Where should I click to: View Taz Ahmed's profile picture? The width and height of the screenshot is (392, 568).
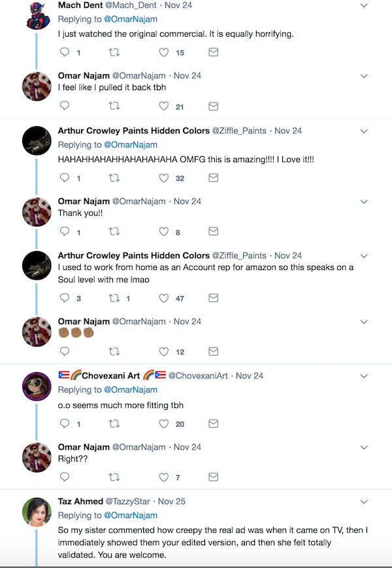coord(37,512)
